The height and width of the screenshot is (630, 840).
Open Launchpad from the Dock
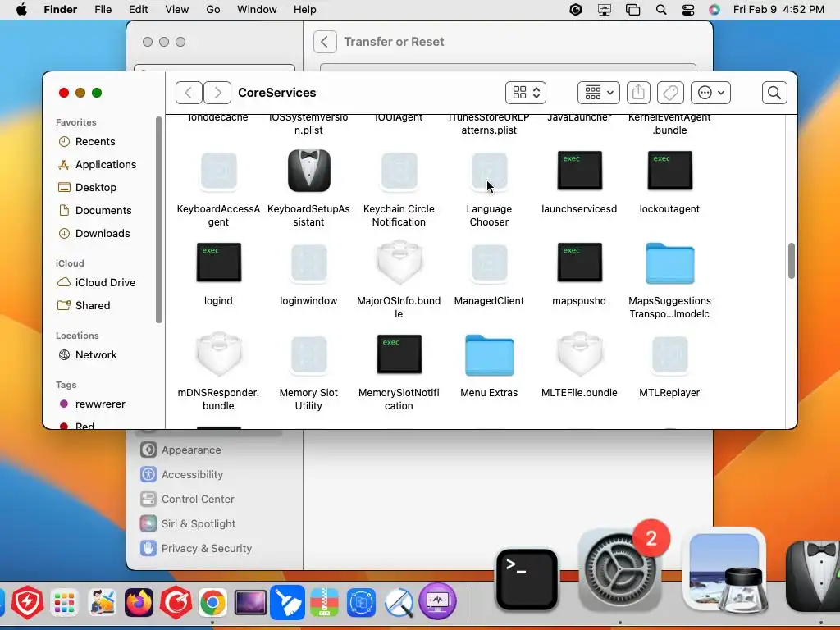pyautogui.click(x=64, y=602)
